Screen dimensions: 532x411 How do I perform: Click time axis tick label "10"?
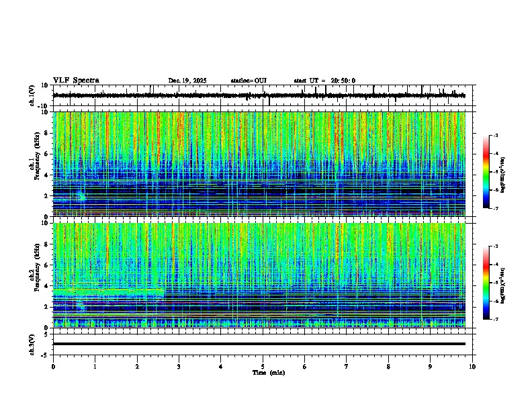(472, 367)
